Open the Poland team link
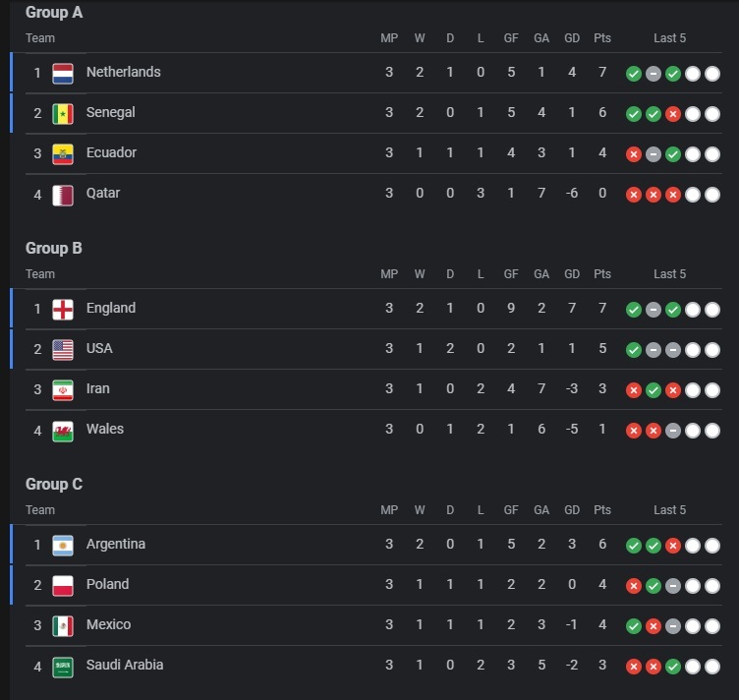This screenshot has width=739, height=700. tap(107, 585)
